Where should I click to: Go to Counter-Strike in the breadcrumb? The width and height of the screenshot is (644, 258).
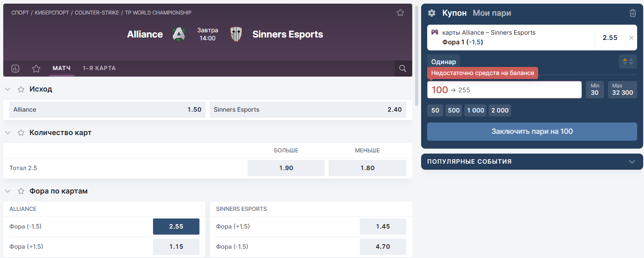point(97,12)
